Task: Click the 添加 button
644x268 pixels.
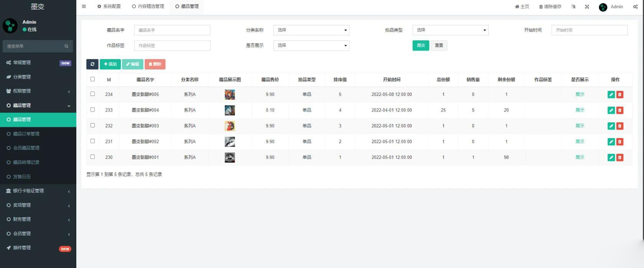Action: (110, 64)
